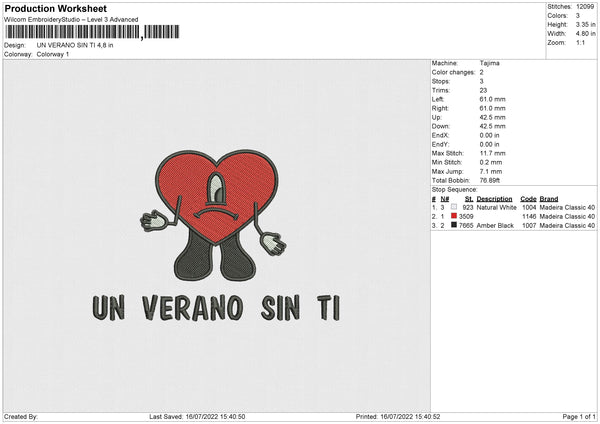Click the Amber Black description text
This screenshot has width=600, height=424.
coord(495,226)
